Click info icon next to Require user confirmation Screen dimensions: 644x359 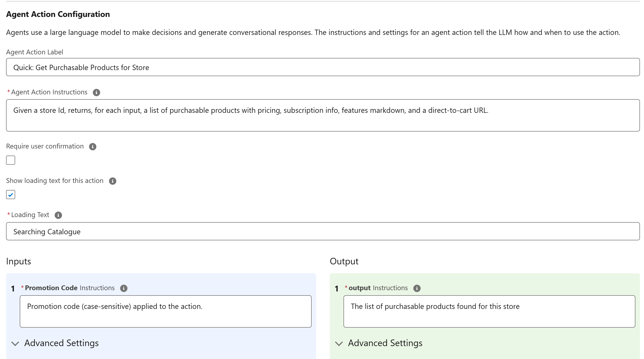[x=93, y=147]
